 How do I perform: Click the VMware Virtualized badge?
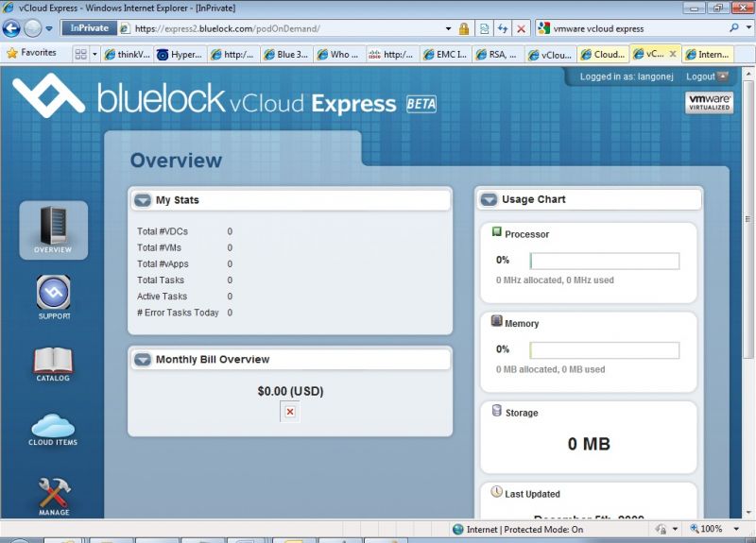pos(709,102)
